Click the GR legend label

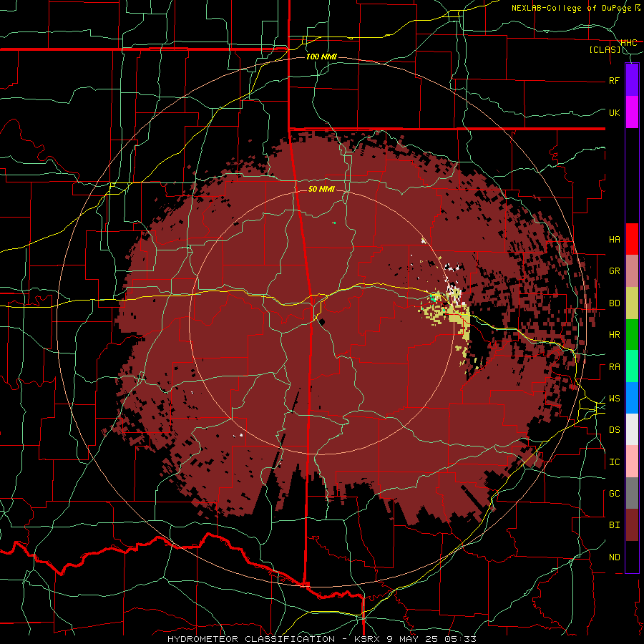coord(614,271)
